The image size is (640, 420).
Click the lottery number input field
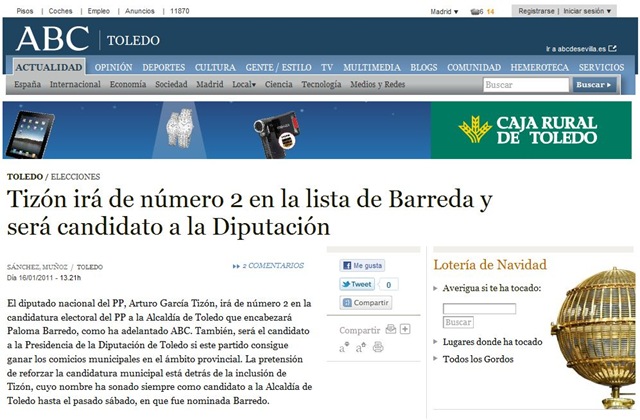(479, 309)
